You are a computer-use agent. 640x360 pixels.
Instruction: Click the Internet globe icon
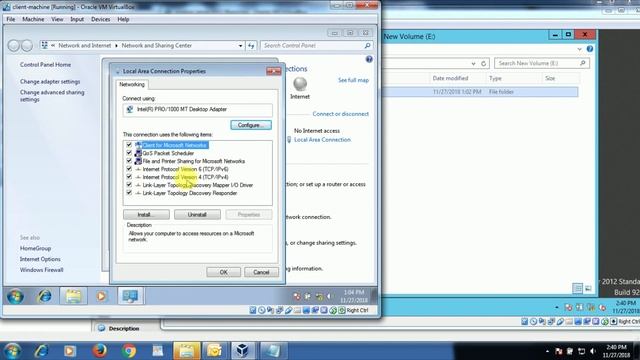pos(300,84)
